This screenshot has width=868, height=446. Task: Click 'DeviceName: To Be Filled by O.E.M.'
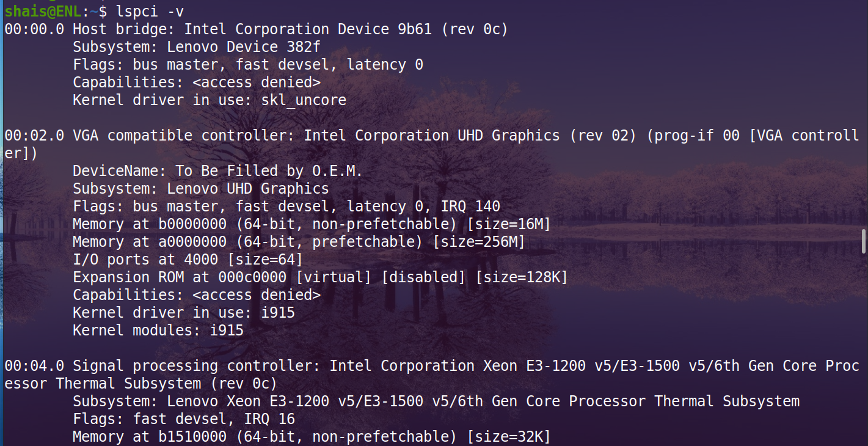pyautogui.click(x=217, y=171)
